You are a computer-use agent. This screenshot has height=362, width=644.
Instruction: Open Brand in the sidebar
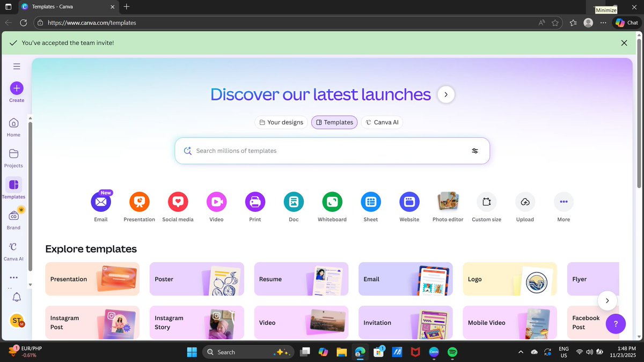pyautogui.click(x=13, y=220)
